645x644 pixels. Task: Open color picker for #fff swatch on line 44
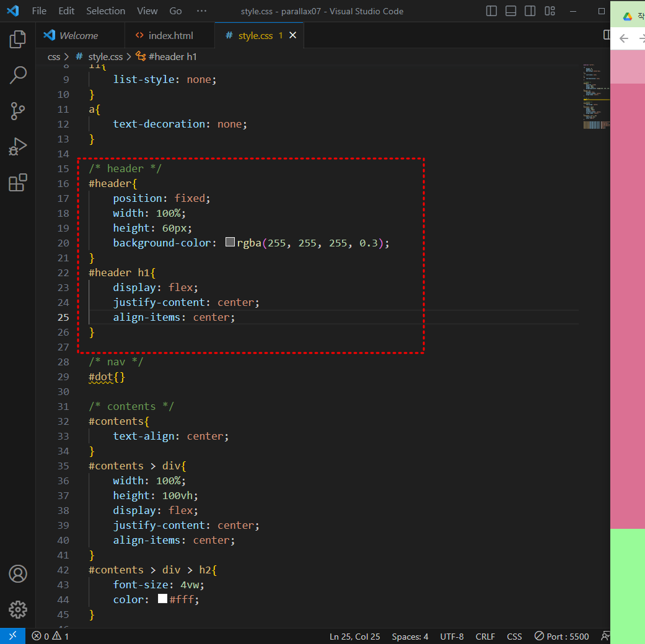162,598
